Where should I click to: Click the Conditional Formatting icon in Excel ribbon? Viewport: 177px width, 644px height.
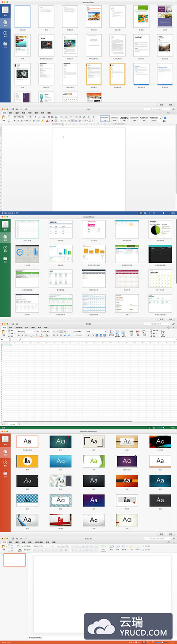[x=110, y=332]
